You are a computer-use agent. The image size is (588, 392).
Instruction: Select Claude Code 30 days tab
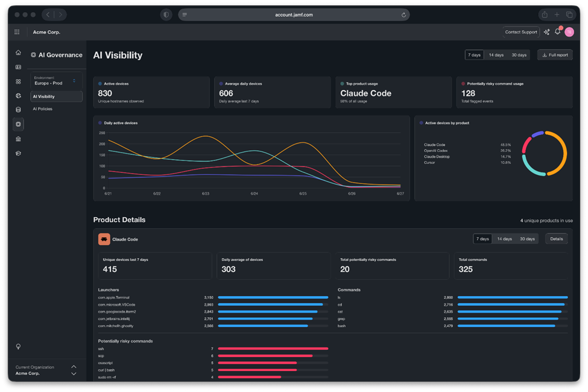(x=527, y=239)
